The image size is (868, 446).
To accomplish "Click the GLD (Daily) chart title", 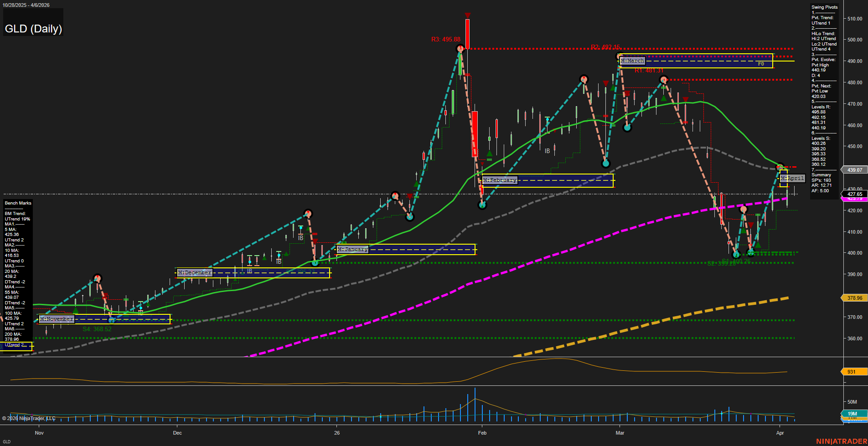I will click(x=33, y=28).
